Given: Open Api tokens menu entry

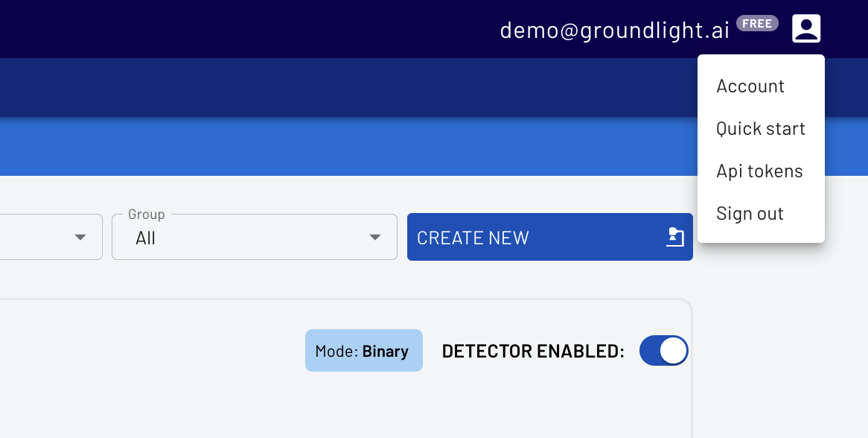Looking at the screenshot, I should coord(761,171).
